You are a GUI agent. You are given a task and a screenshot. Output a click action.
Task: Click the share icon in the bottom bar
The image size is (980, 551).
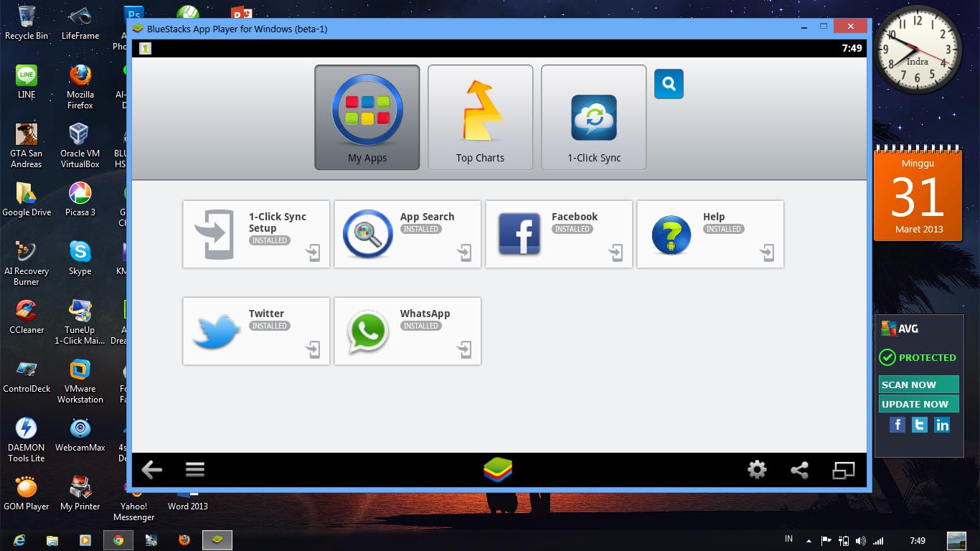799,470
